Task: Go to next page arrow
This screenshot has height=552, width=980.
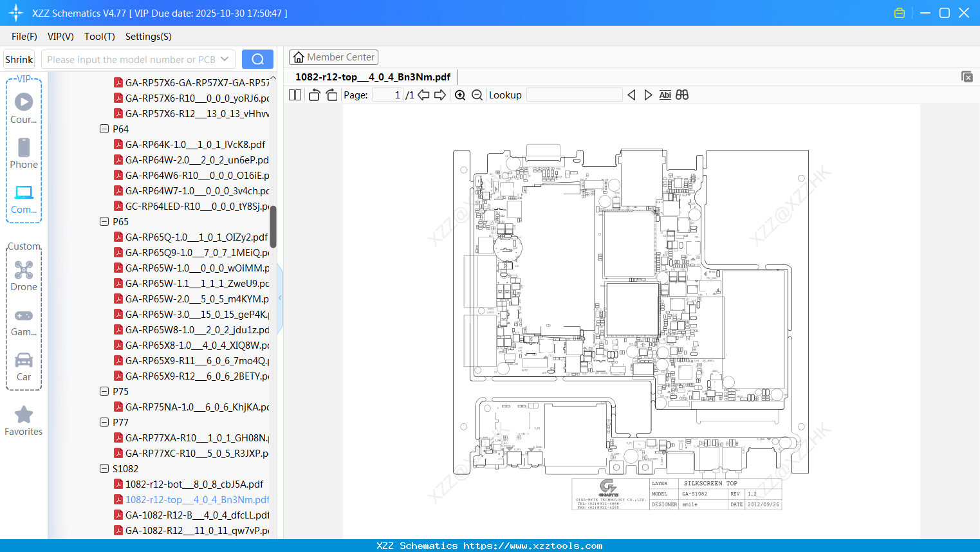Action: (x=440, y=95)
